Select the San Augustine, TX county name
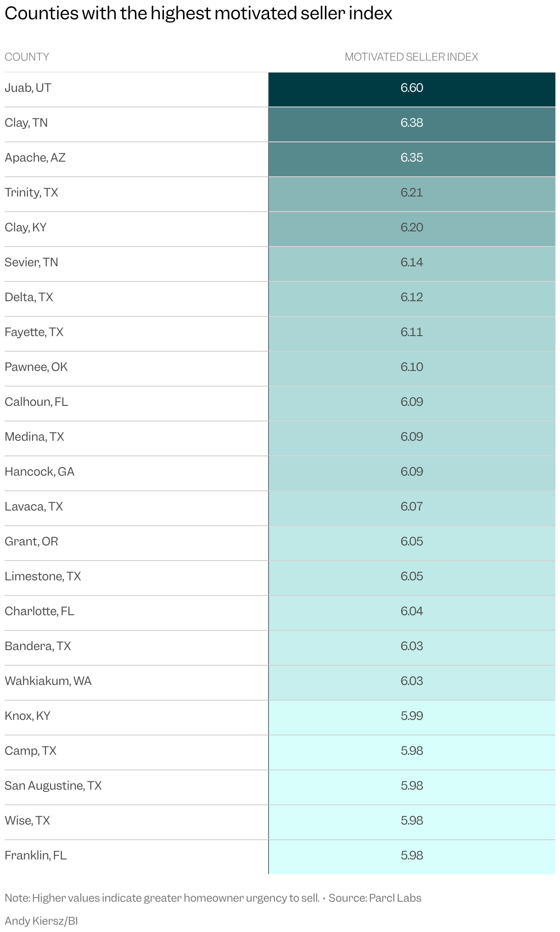 click(53, 786)
